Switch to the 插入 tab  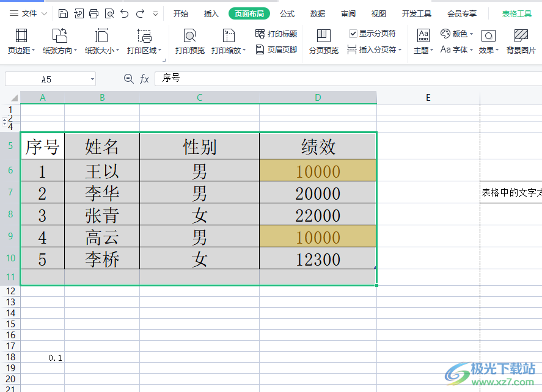pos(211,14)
